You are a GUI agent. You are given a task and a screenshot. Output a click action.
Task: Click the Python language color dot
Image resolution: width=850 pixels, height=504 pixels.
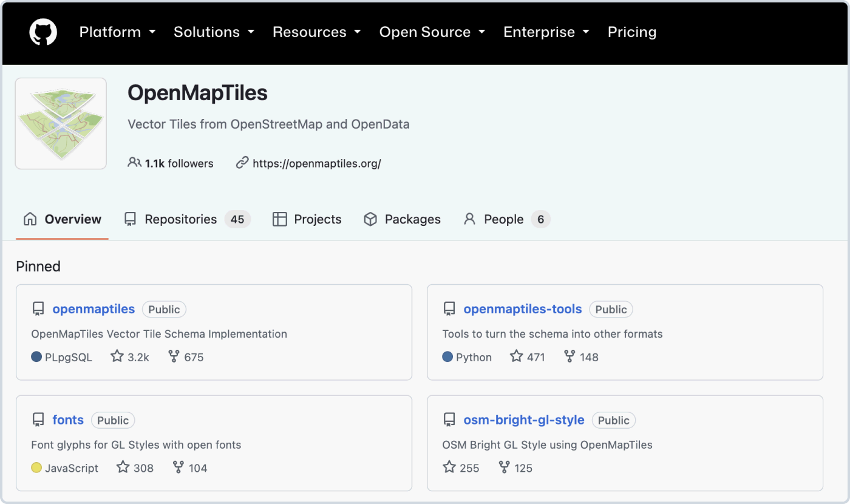(x=447, y=357)
